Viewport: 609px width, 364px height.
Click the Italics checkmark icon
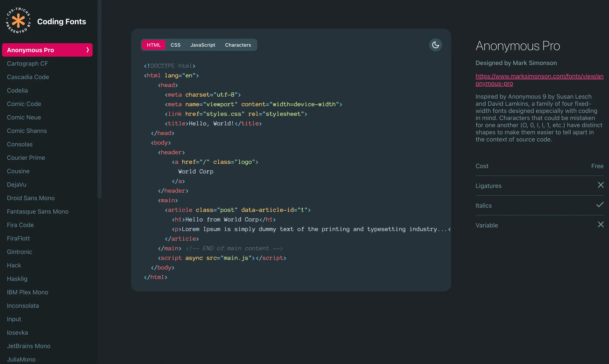(x=600, y=205)
